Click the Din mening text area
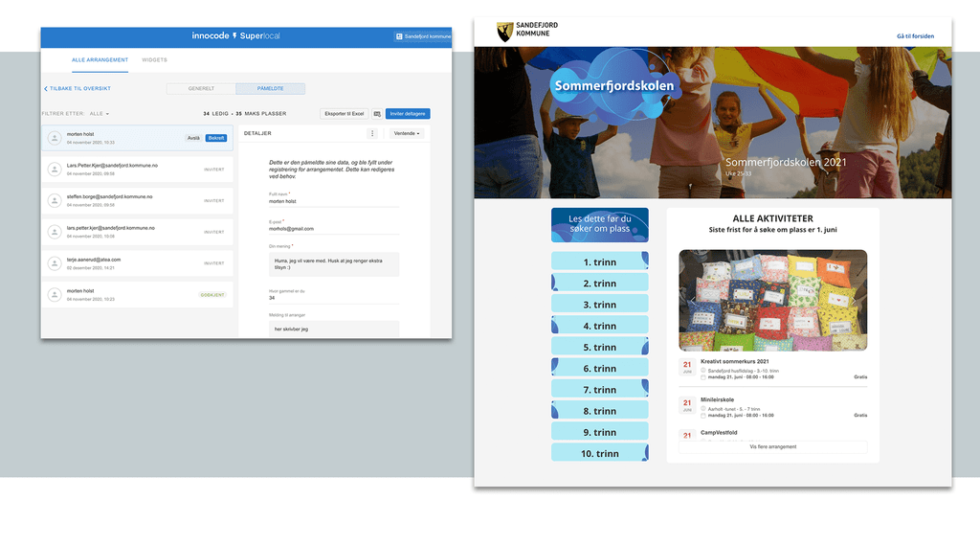Screen dimensions: 980x545 (334, 264)
